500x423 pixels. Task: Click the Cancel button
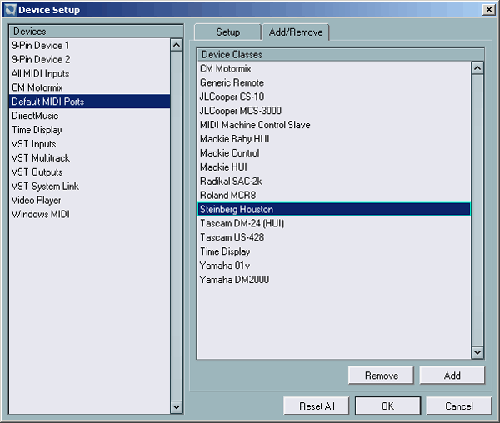click(459, 406)
